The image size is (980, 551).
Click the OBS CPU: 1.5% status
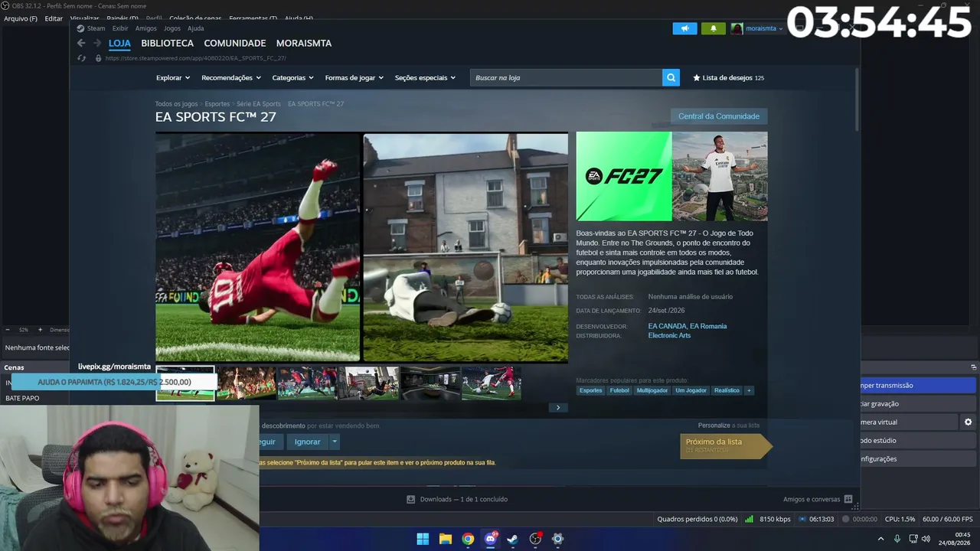pyautogui.click(x=900, y=519)
